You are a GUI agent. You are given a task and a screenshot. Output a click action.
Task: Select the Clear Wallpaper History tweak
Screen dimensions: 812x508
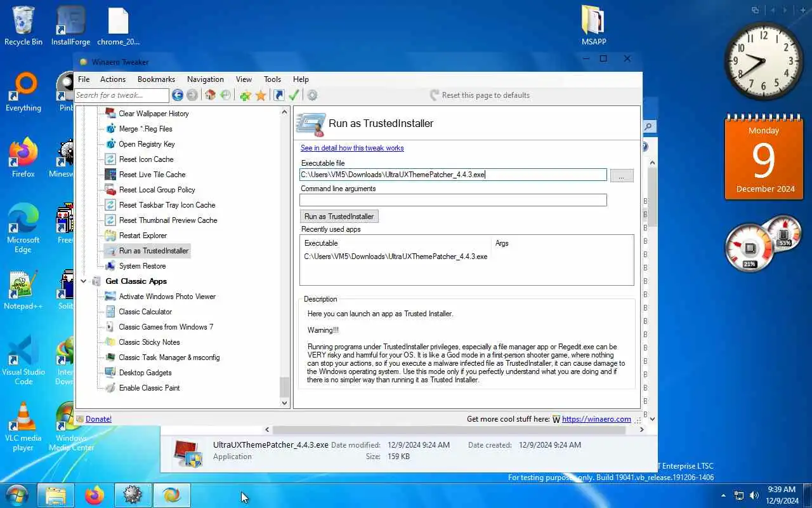(x=154, y=114)
